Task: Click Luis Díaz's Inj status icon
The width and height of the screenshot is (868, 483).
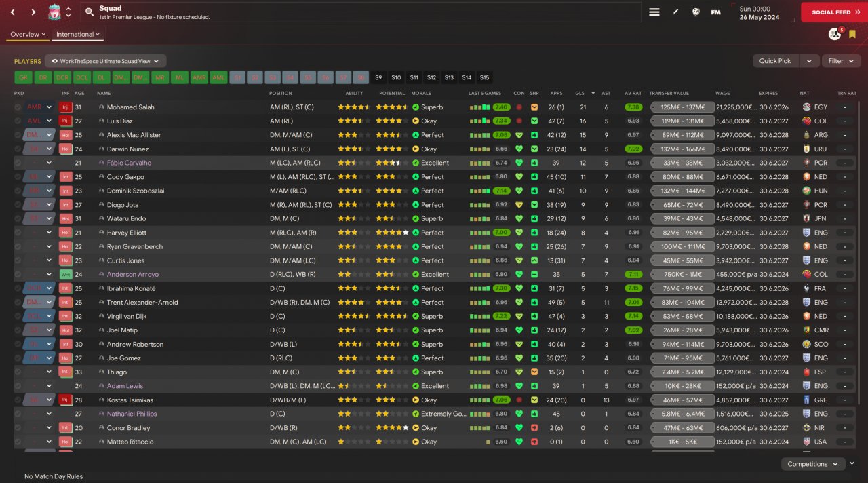Action: click(x=65, y=121)
